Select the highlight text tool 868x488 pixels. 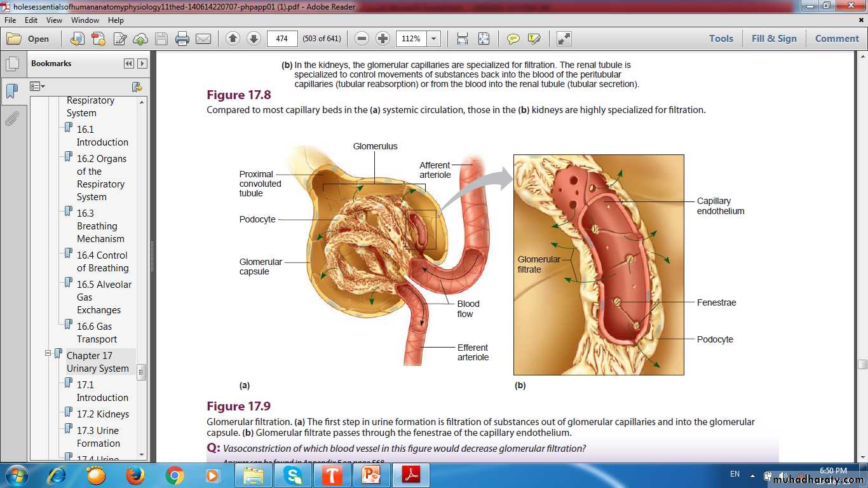[534, 39]
